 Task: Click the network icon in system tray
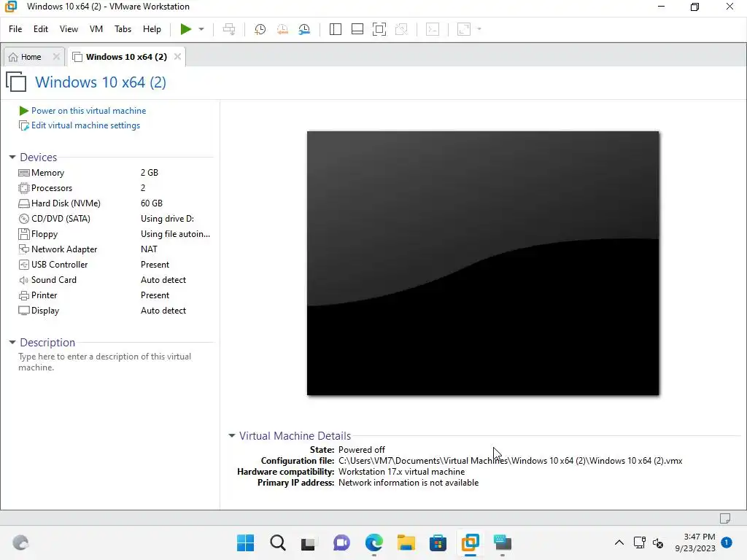tap(639, 542)
